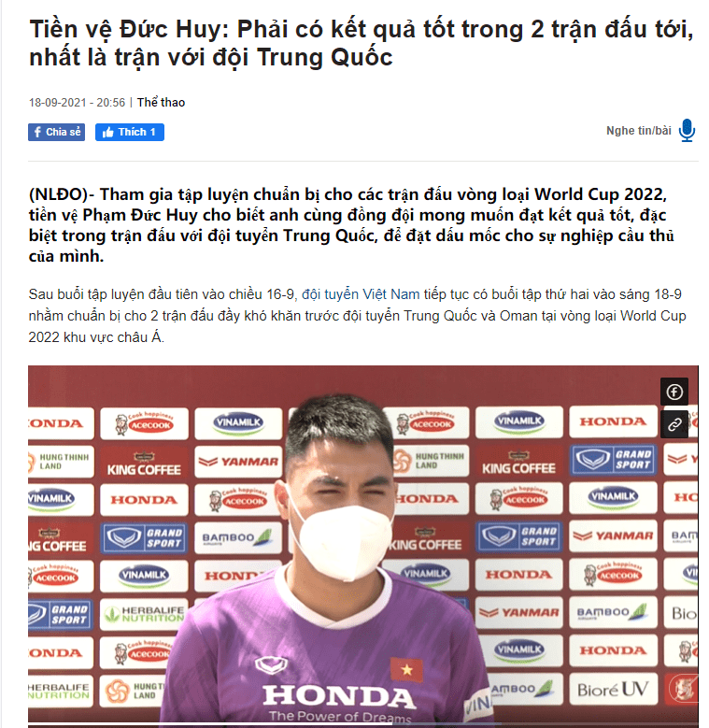Click the Bioré UV logo in video
Image resolution: width=709 pixels, height=728 pixels.
click(613, 690)
